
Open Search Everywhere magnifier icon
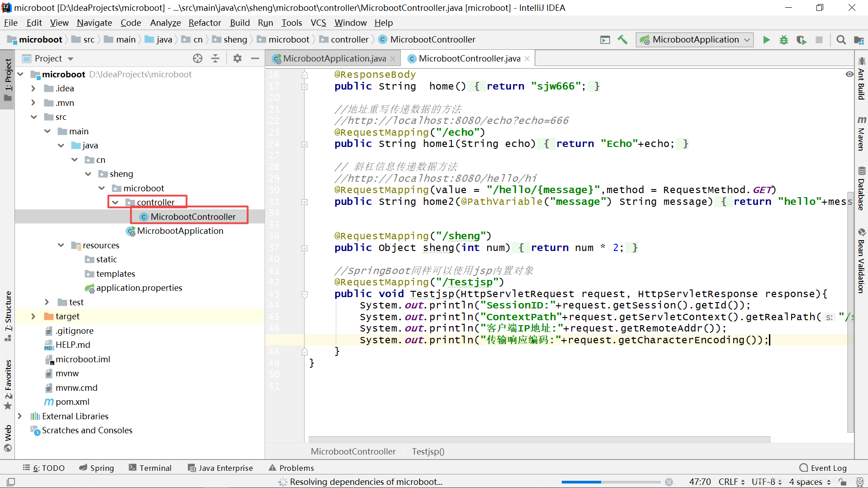point(841,40)
